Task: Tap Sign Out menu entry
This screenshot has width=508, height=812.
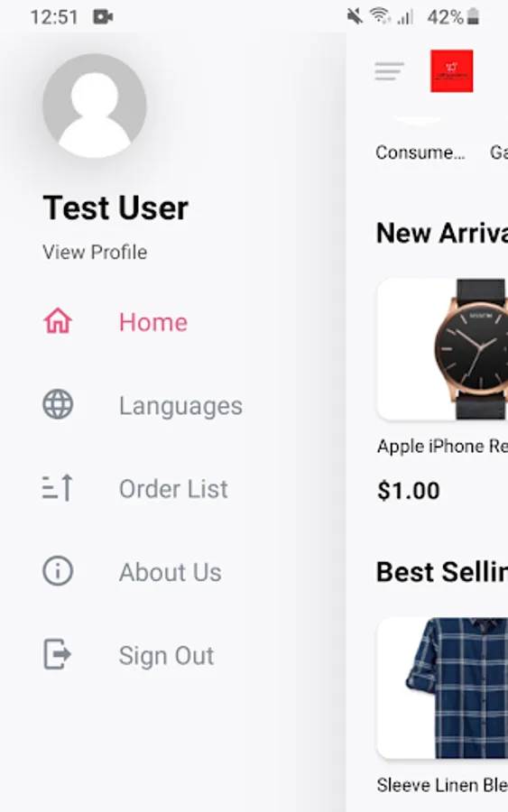Action: click(166, 656)
